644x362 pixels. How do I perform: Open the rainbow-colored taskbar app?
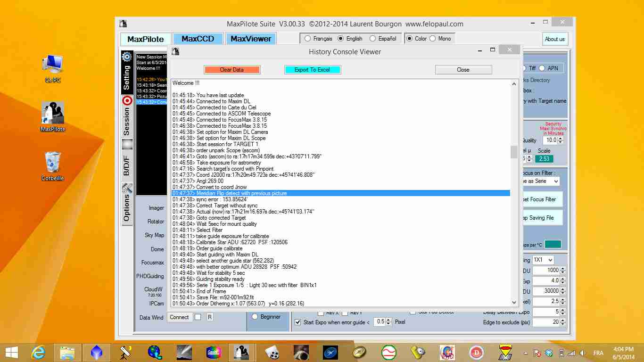coord(213,352)
